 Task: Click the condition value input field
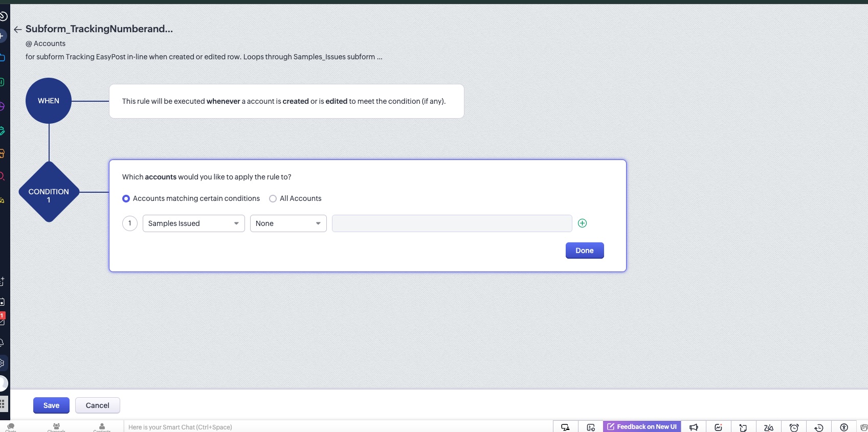pos(452,223)
